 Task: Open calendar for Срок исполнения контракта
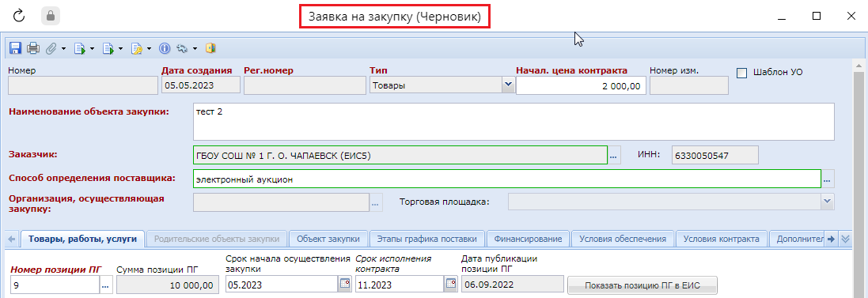[x=450, y=285]
